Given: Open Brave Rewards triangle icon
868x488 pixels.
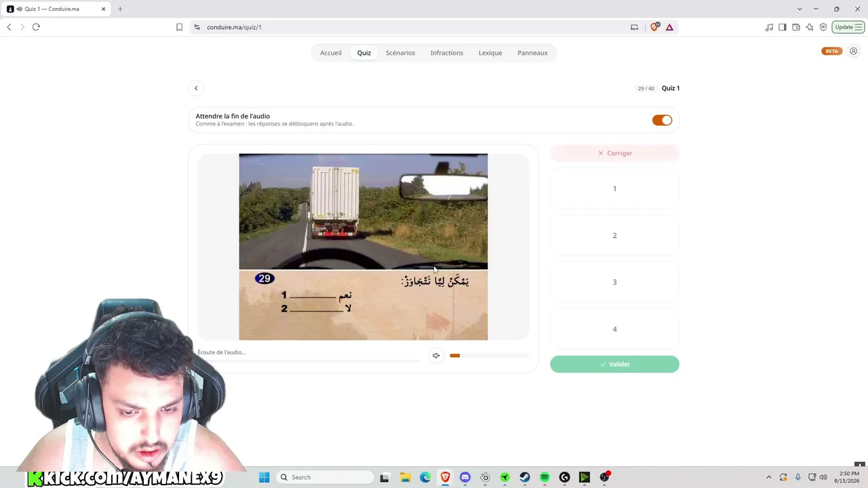Looking at the screenshot, I should pyautogui.click(x=669, y=27).
